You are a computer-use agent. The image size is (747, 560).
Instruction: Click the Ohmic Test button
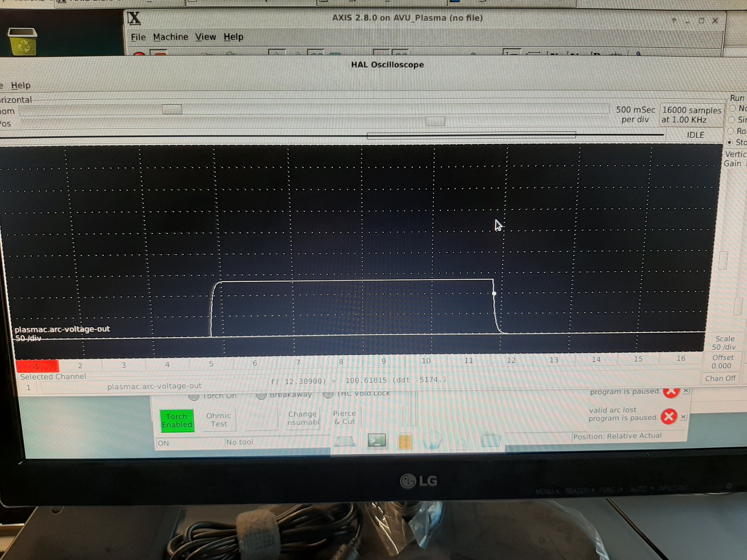pos(219,420)
